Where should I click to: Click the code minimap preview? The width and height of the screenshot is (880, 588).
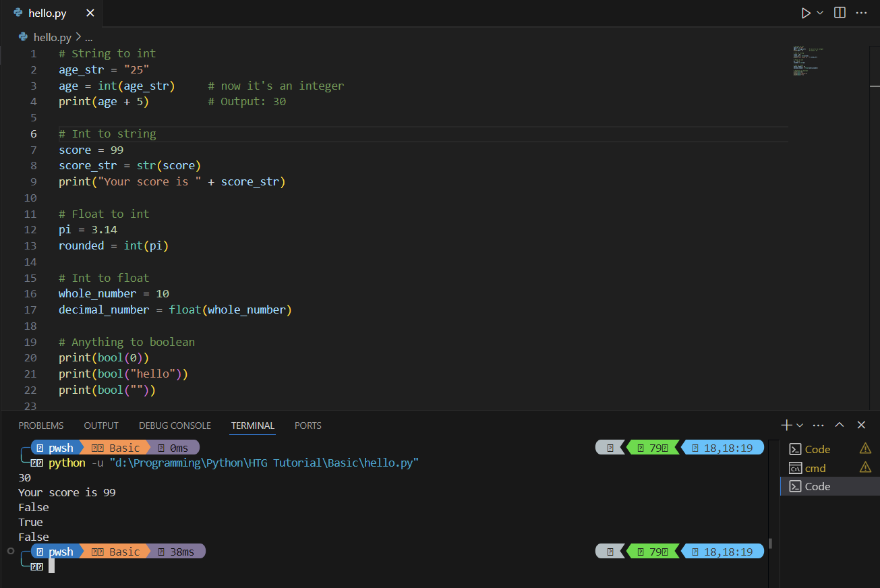809,61
